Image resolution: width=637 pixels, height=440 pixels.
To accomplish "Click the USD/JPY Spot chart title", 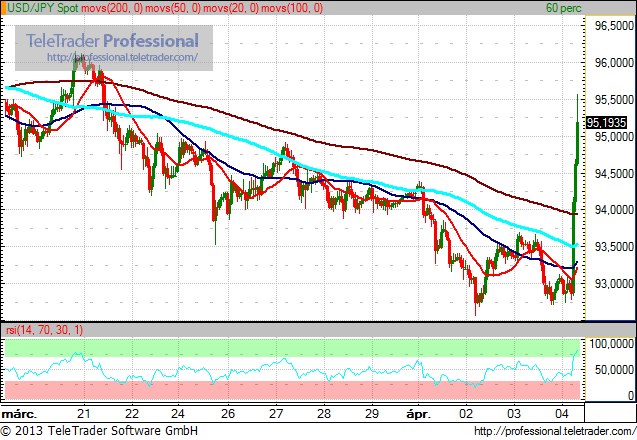I will coord(43,8).
